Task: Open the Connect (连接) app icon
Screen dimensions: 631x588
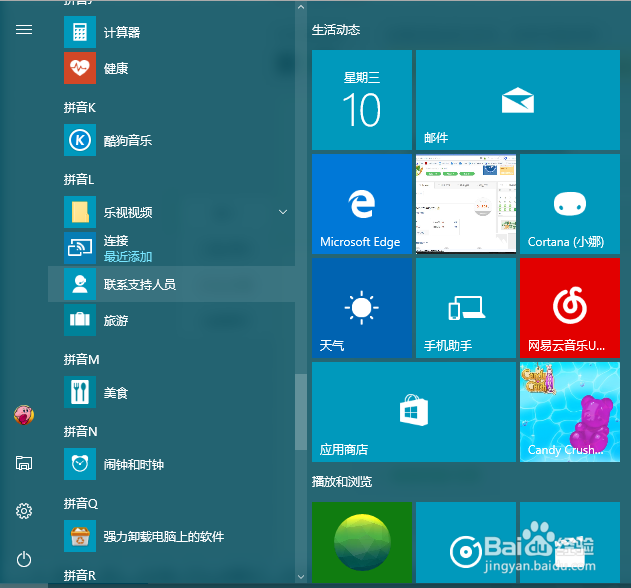Action: pos(80,248)
